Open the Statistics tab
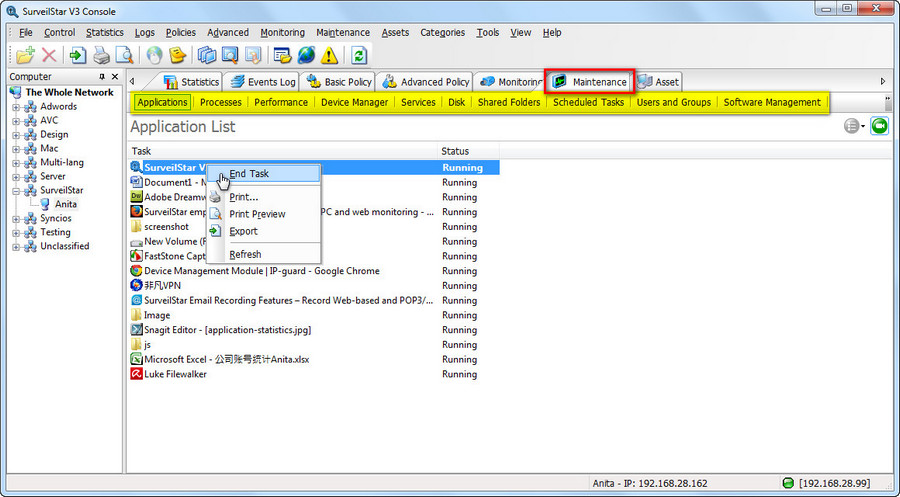The width and height of the screenshot is (900, 497). tap(192, 82)
